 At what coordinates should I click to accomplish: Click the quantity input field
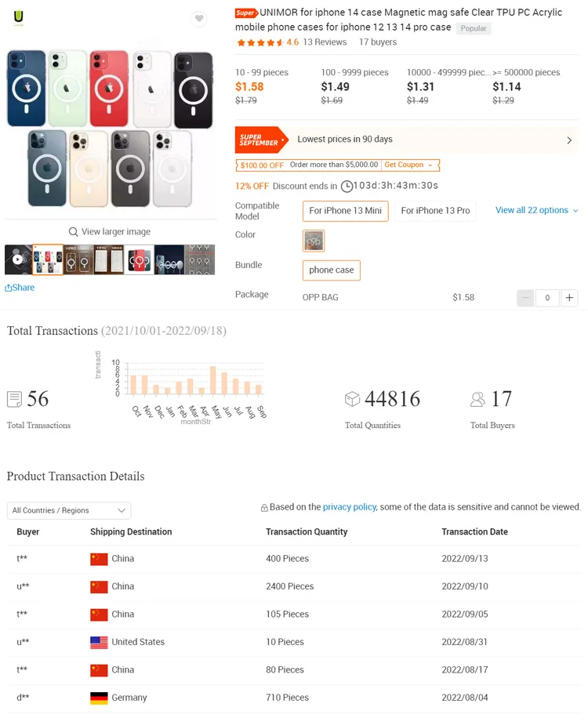(547, 298)
